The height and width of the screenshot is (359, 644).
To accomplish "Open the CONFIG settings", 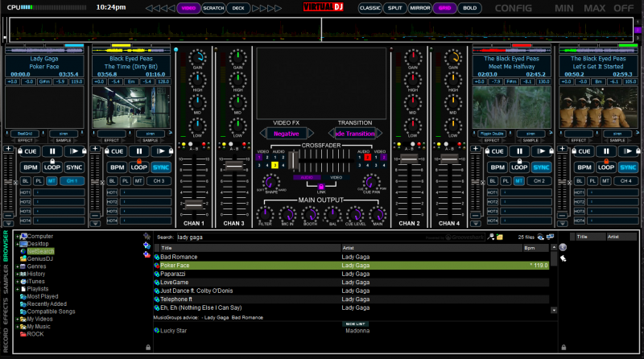I will (x=513, y=8).
